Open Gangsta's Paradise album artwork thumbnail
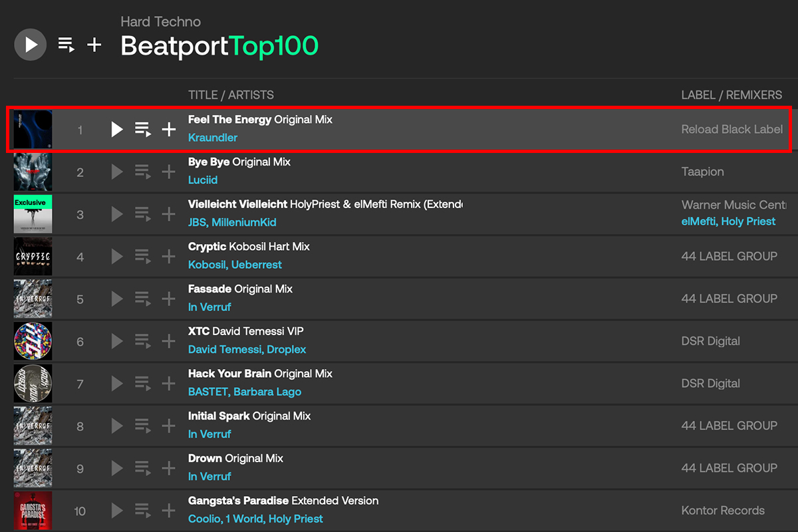Image resolution: width=798 pixels, height=532 pixels. coord(33,511)
